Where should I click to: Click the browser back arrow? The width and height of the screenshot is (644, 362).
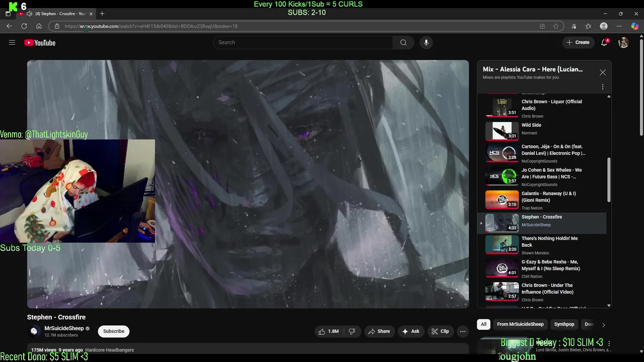[x=9, y=26]
